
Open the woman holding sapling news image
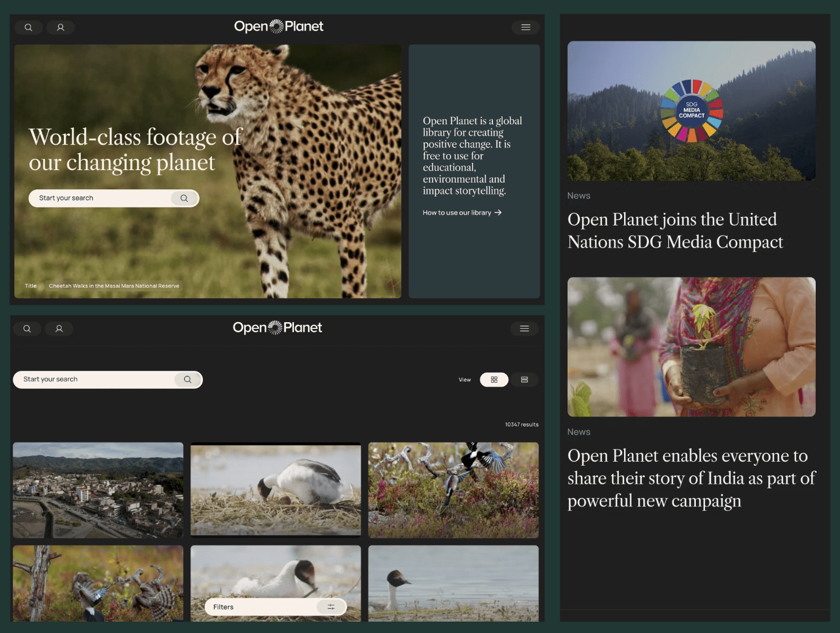691,347
